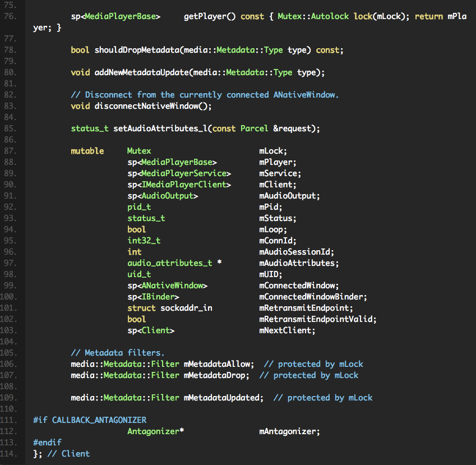Screen dimensions: 476x465
Task: Click the sp<MediaPlayerService> type
Action: coord(179,173)
